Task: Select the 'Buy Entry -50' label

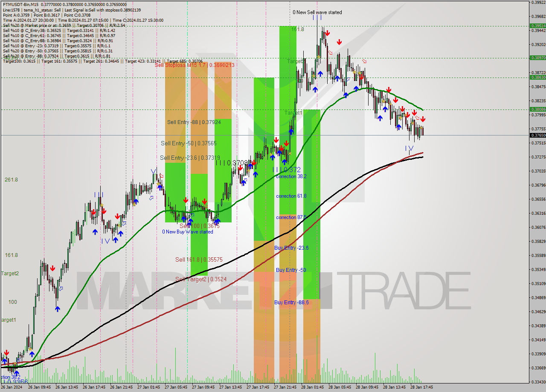Action: pos(291,270)
